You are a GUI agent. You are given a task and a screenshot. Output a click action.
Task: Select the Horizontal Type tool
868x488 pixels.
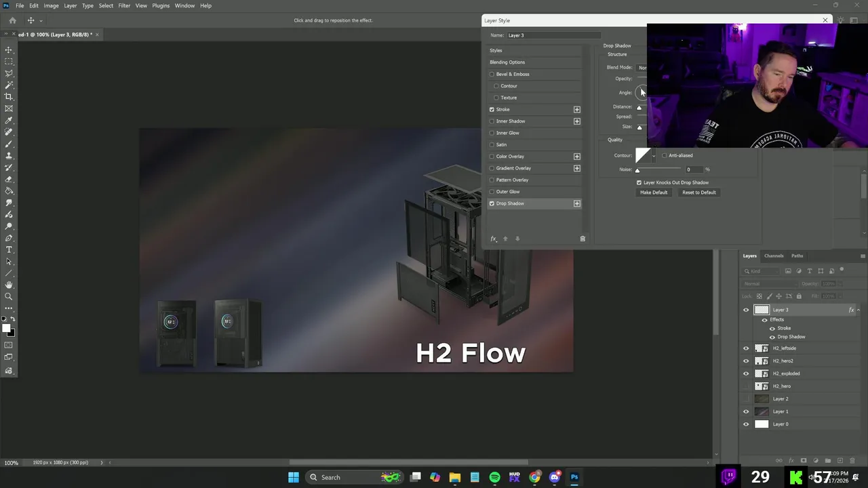[x=9, y=250]
